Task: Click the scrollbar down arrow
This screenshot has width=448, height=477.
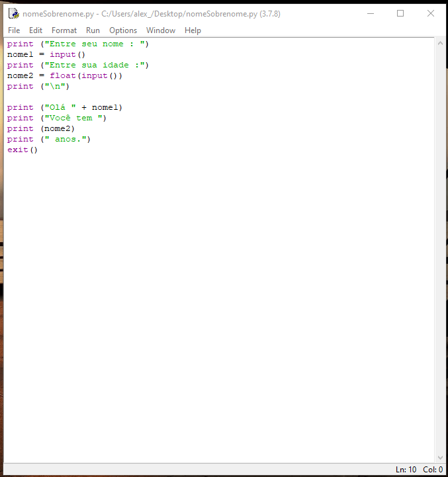Action: 440,457
